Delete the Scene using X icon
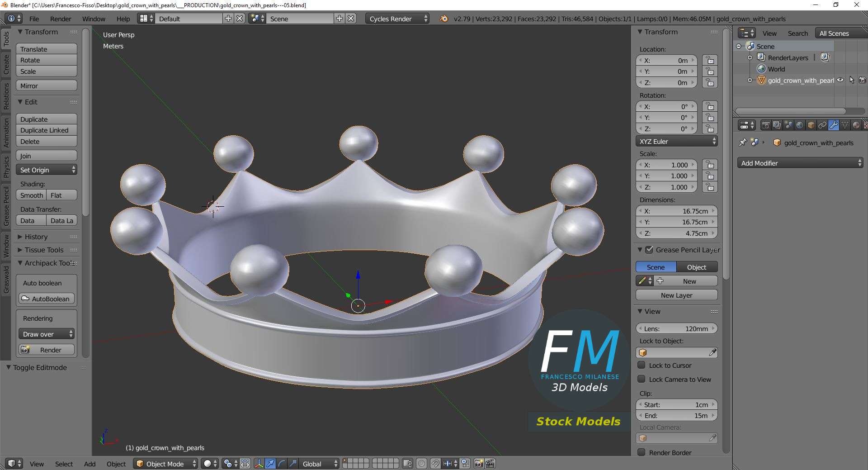This screenshot has height=470, width=868. [x=351, y=19]
